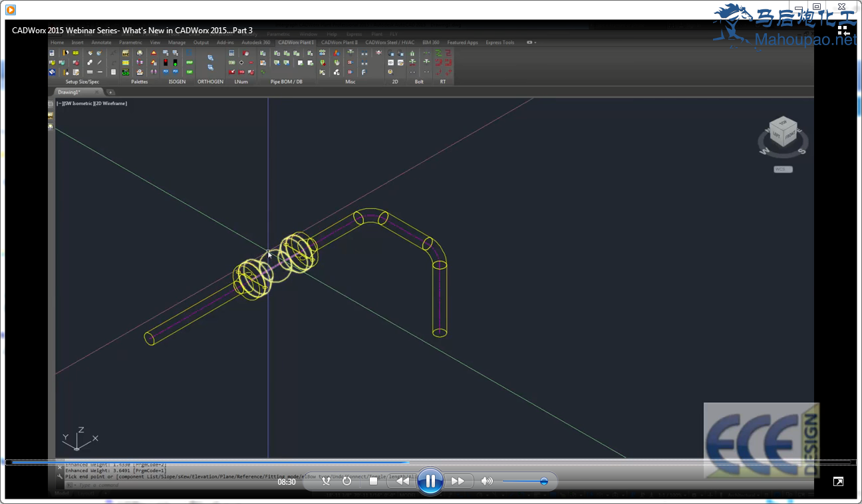Expand the Setup Size/Spec panel title
862x504 pixels.
pyautogui.click(x=82, y=82)
